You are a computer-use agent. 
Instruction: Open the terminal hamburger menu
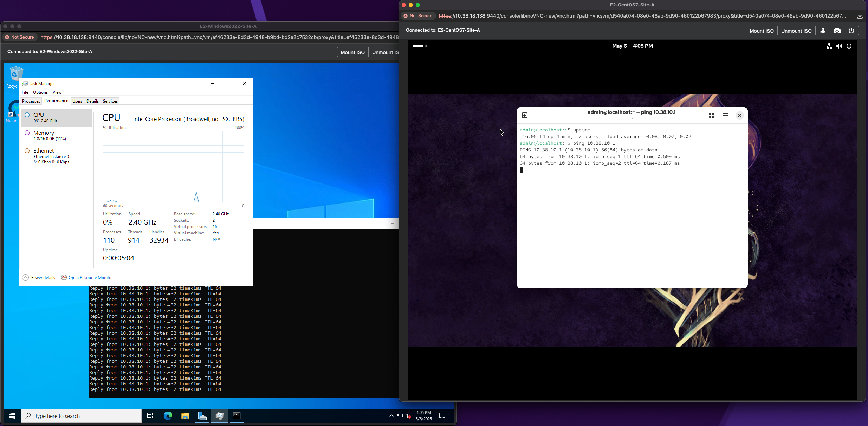726,115
